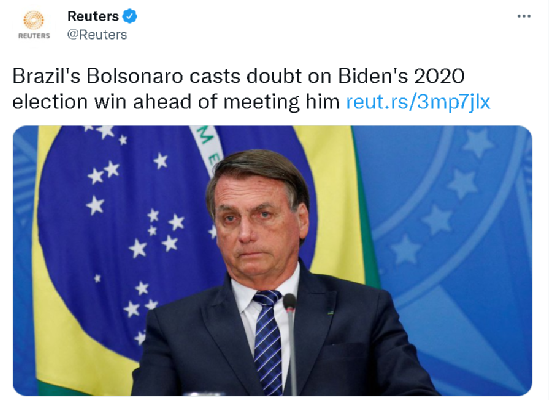Open the attached Bolsonaro photo thumbnail
Screen dimensions: 554x400
pyautogui.click(x=272, y=260)
